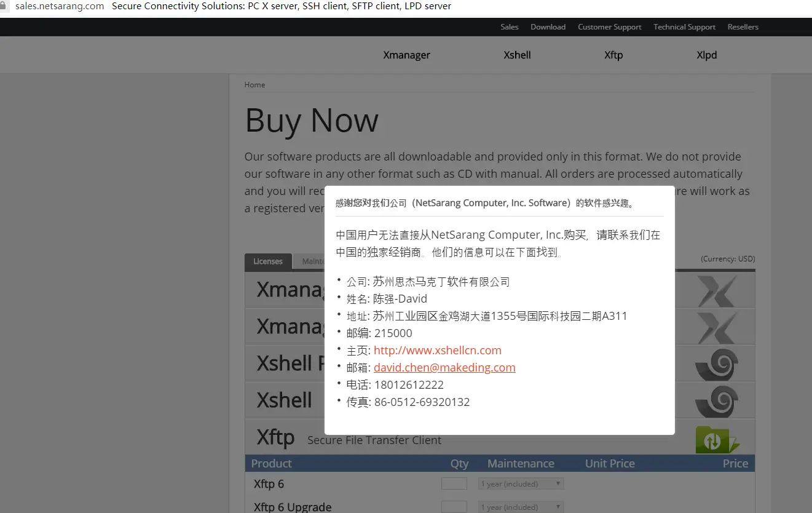Click the 'Xftp 6 Upgrade' product name
The height and width of the screenshot is (513, 812).
tap(293, 507)
